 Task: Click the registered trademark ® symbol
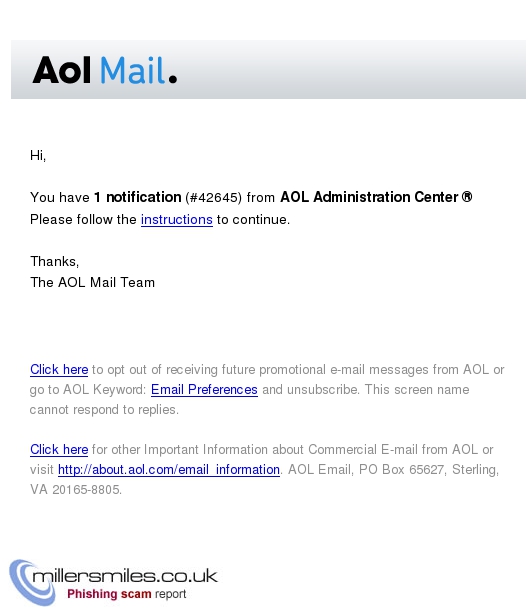tap(467, 197)
